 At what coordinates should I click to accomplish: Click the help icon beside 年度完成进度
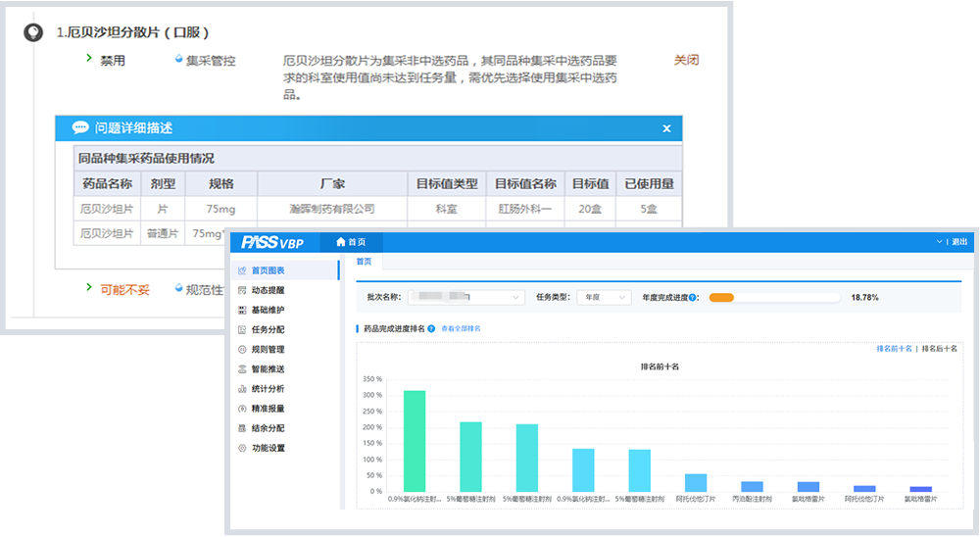[694, 297]
